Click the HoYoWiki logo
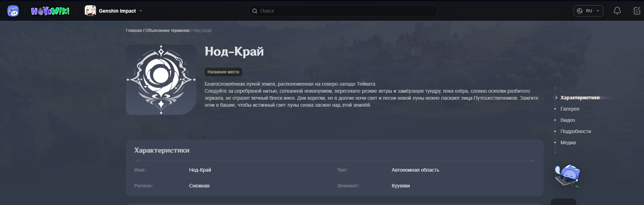The height and width of the screenshot is (205, 644). 50,11
